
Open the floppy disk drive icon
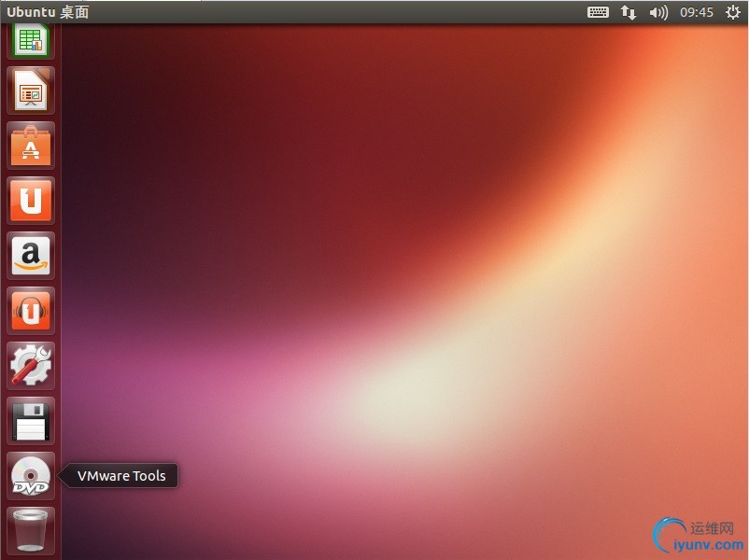click(x=31, y=421)
